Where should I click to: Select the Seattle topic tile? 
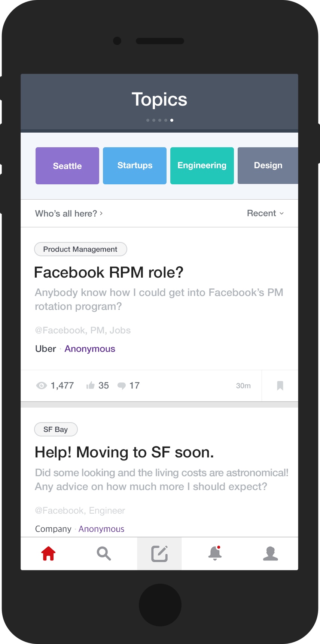click(x=67, y=166)
